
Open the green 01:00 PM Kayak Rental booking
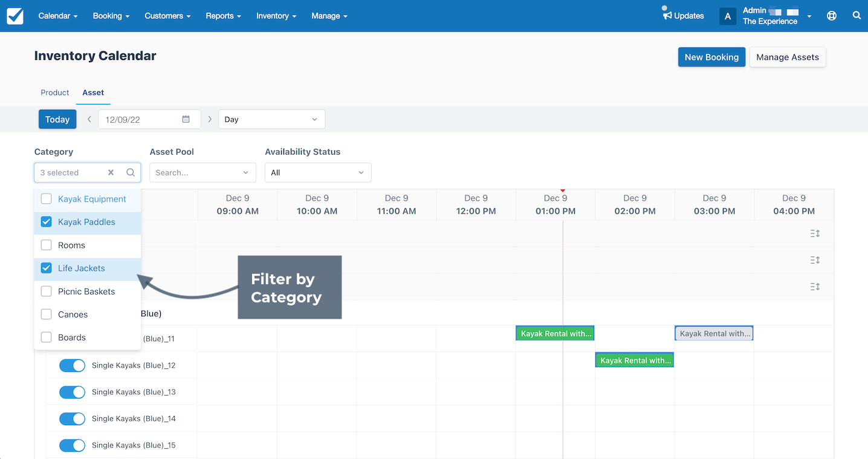click(x=555, y=333)
